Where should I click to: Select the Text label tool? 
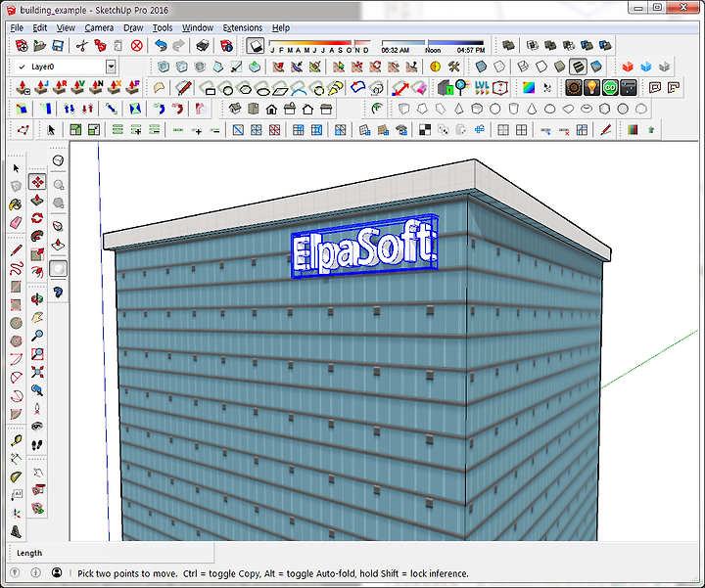click(17, 495)
